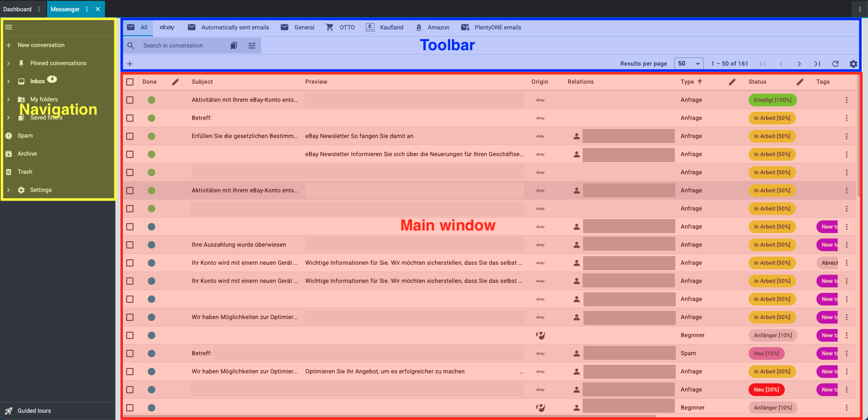Expand the Inbox folder tree
This screenshot has width=868, height=420.
click(x=9, y=81)
